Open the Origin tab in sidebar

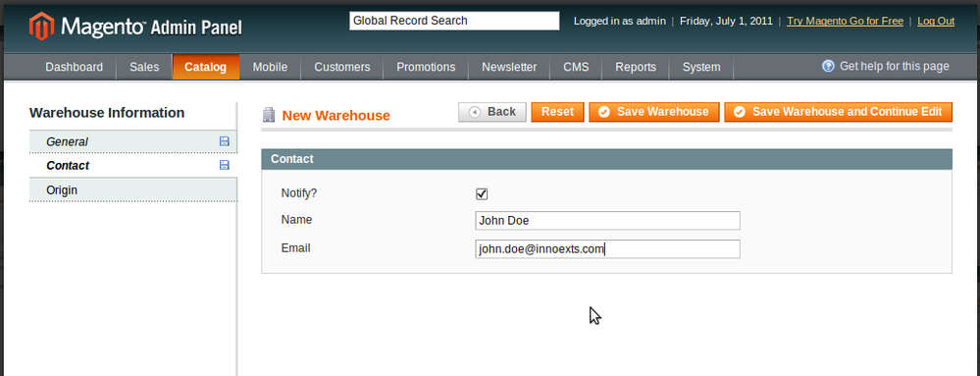[x=133, y=189]
